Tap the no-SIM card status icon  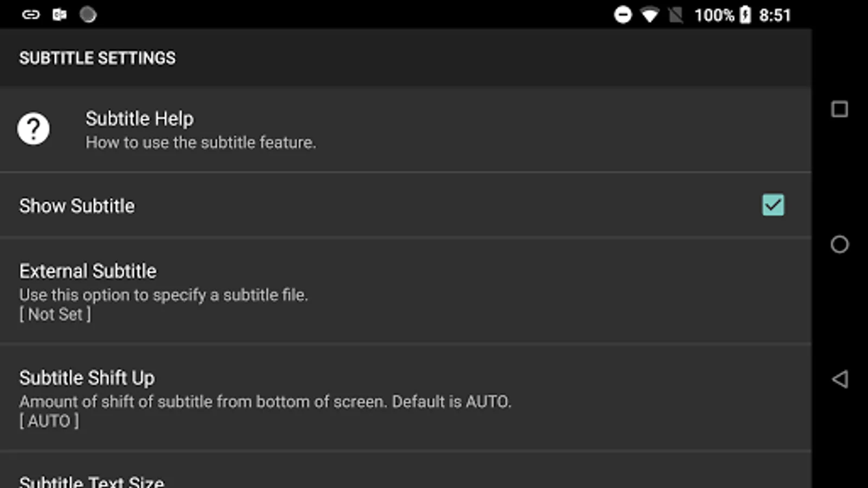coord(676,15)
